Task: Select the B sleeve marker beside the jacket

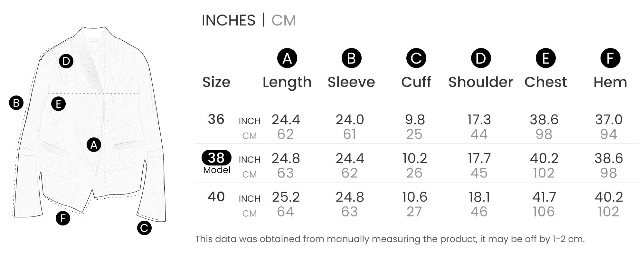Action: coord(16,103)
